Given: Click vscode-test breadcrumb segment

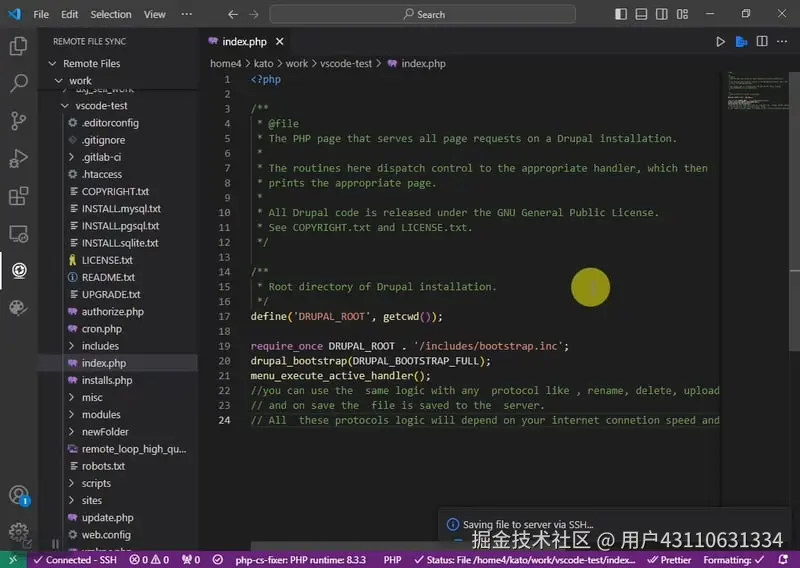Looking at the screenshot, I should [x=346, y=64].
